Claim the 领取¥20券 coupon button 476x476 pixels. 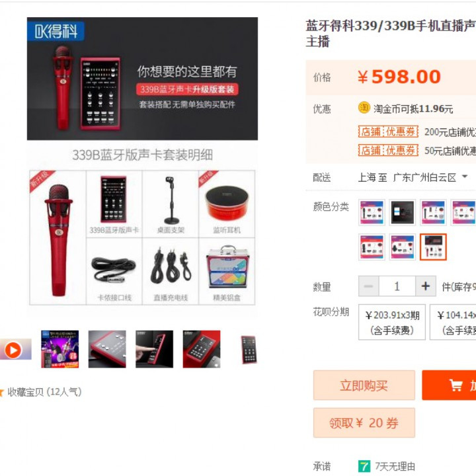pos(364,422)
